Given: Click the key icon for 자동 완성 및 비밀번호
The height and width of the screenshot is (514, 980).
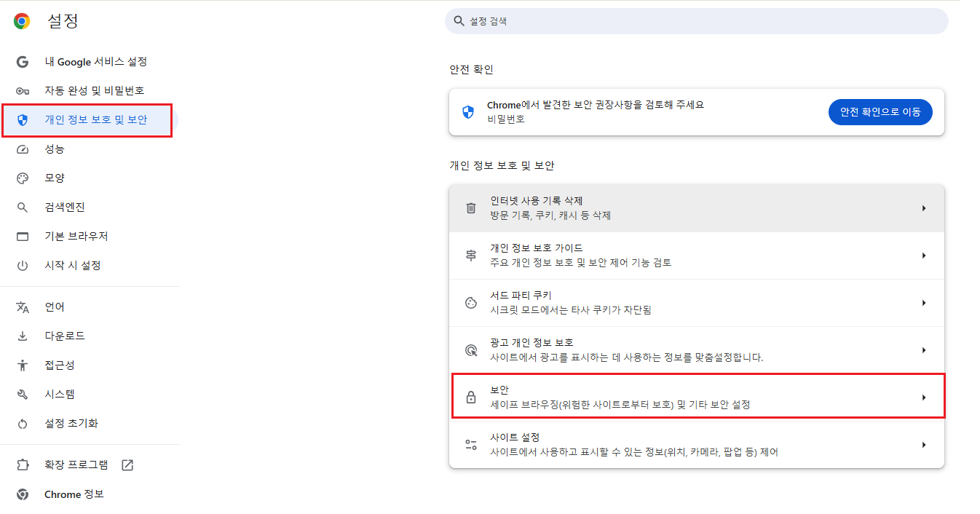Looking at the screenshot, I should (x=23, y=91).
